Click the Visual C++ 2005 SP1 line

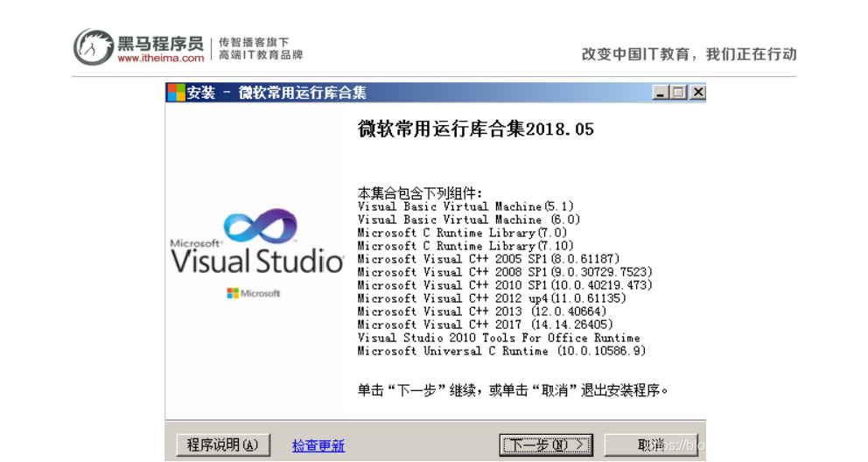click(488, 259)
